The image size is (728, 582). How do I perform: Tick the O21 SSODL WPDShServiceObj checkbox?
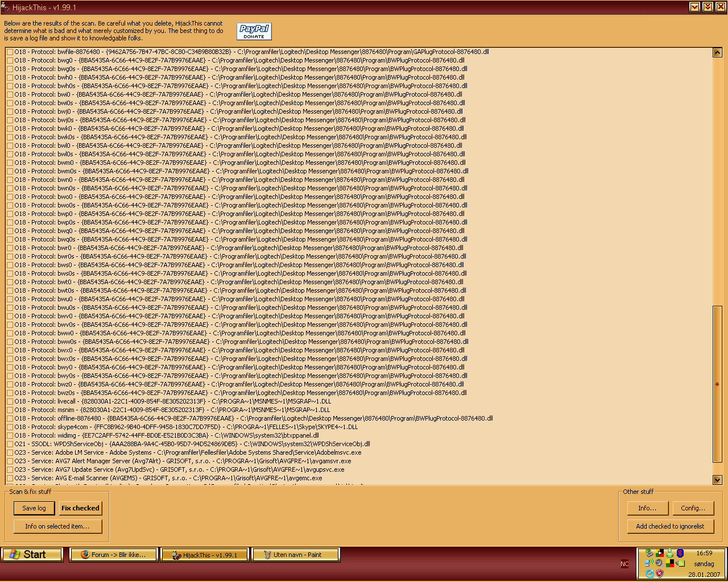point(10,444)
